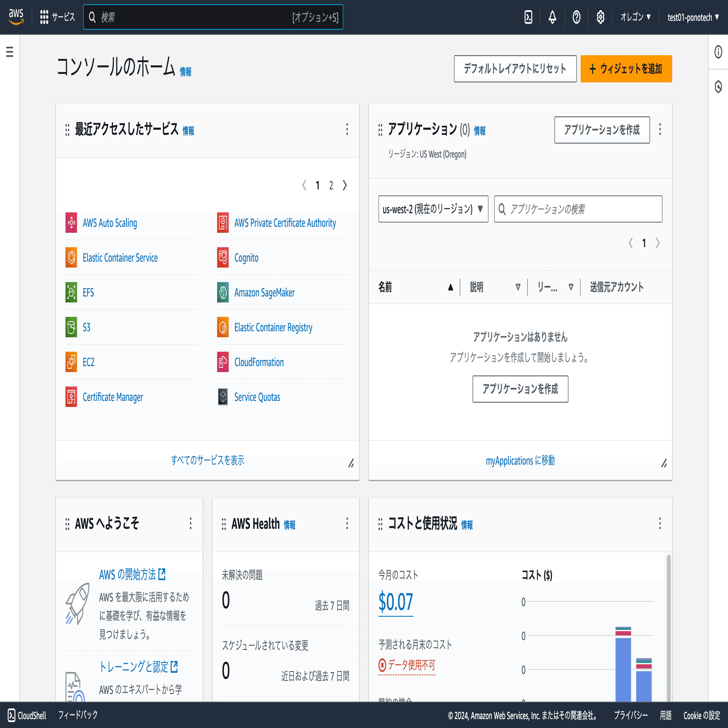Viewport: 728px width, 728px height.
Task: Click ウィジェットを追加 button
Action: (x=626, y=69)
